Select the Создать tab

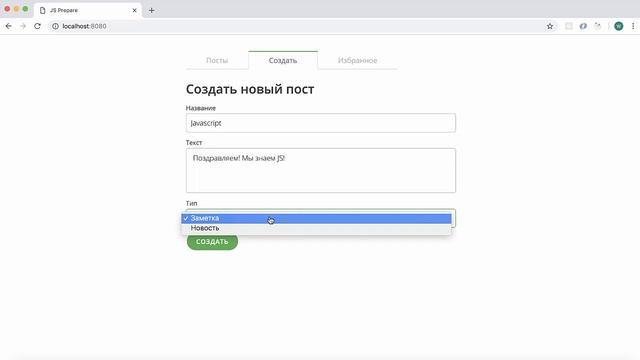click(283, 60)
